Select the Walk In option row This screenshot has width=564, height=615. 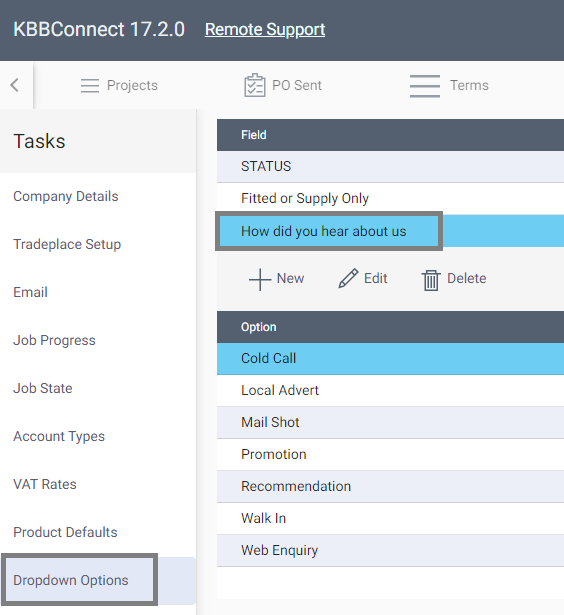(x=390, y=519)
